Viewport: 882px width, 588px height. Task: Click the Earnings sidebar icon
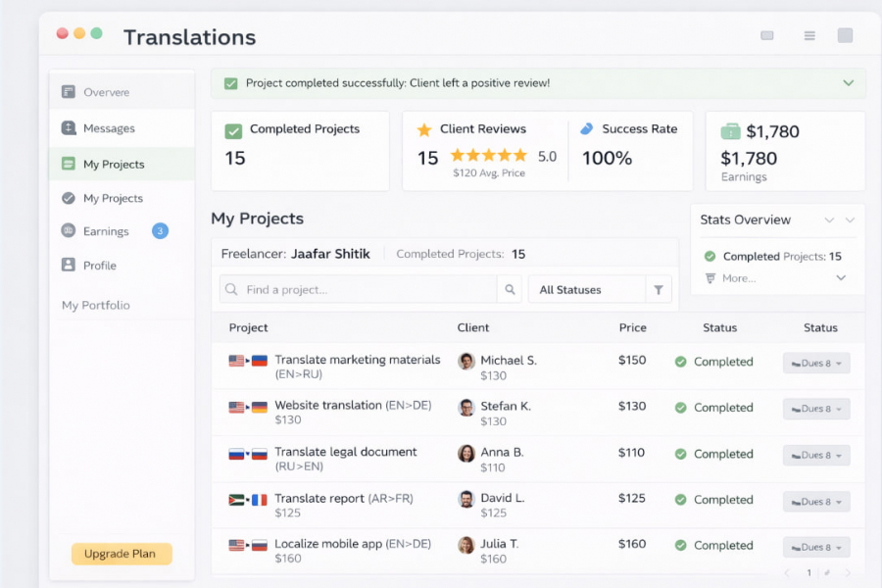point(69,231)
